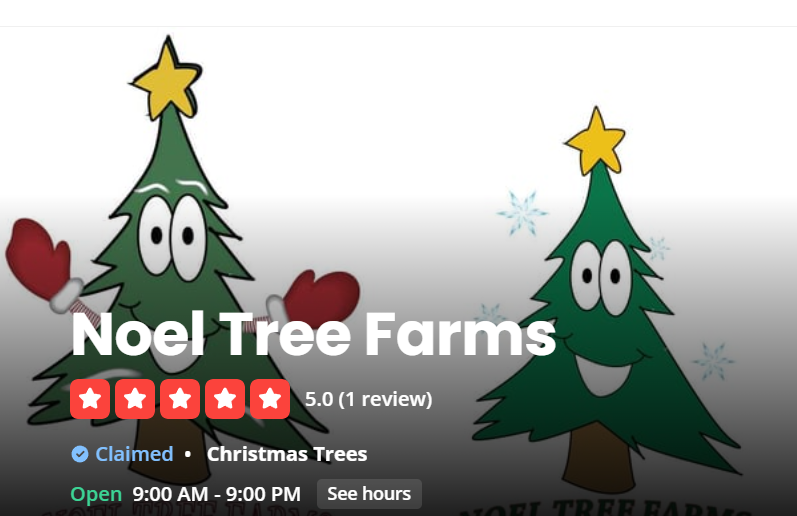This screenshot has width=797, height=516.
Task: Select the fourth red rating star
Action: [x=225, y=399]
